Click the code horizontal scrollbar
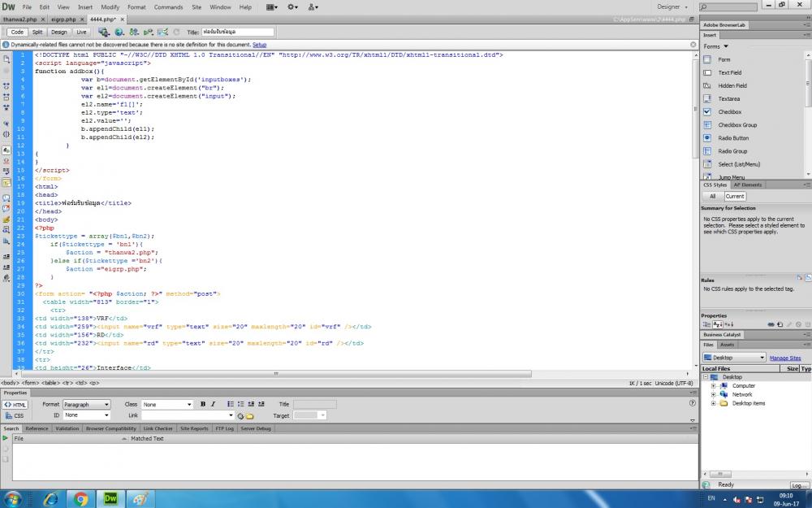The width and height of the screenshot is (812, 508). [276, 374]
